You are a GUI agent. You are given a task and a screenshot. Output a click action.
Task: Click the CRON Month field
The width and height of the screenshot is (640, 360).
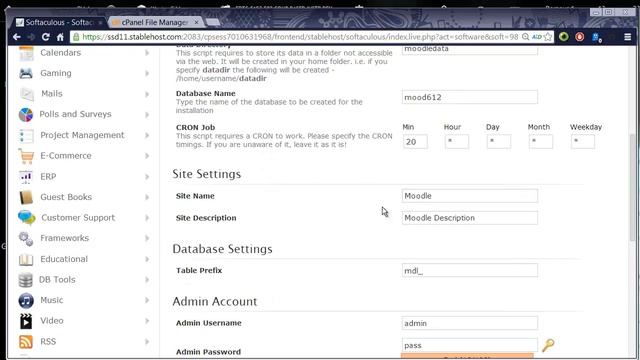(541, 142)
